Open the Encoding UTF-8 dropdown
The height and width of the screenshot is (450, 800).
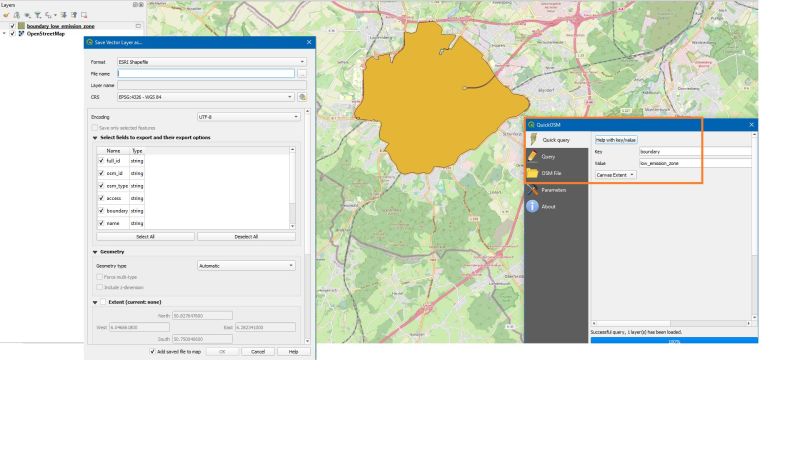(x=248, y=117)
